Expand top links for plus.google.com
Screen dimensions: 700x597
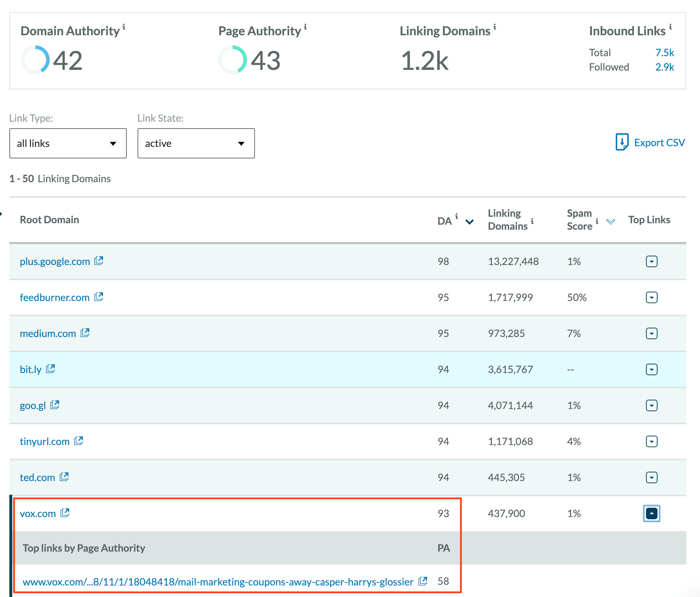(651, 261)
